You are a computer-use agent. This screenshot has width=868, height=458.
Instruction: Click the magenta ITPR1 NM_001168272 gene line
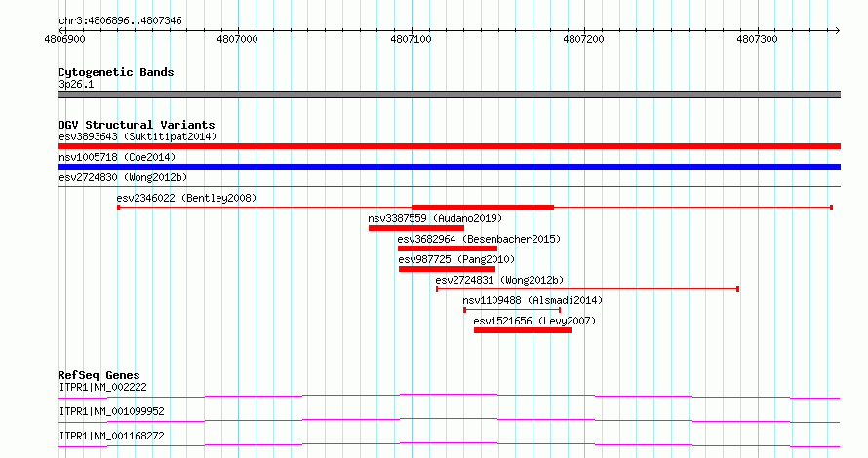(449, 444)
